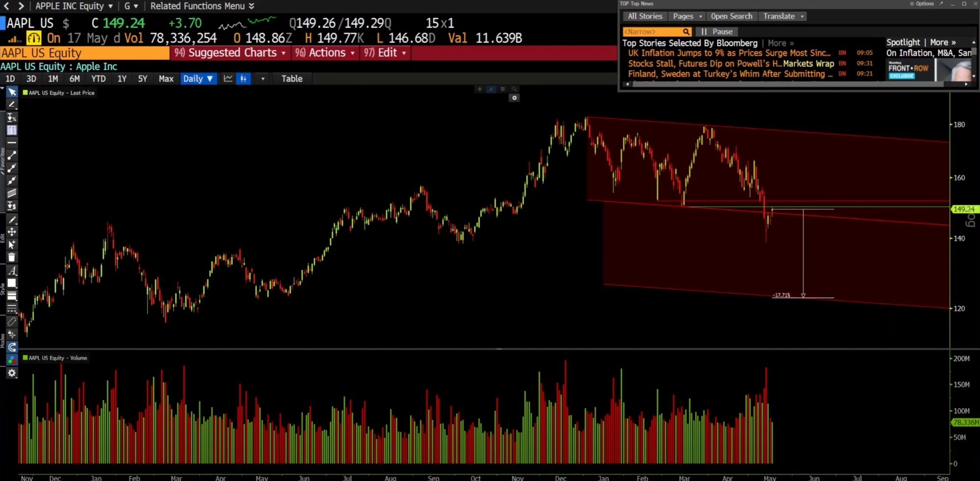Select the arrow pointer tool
The height and width of the screenshot is (481, 980).
[12, 92]
